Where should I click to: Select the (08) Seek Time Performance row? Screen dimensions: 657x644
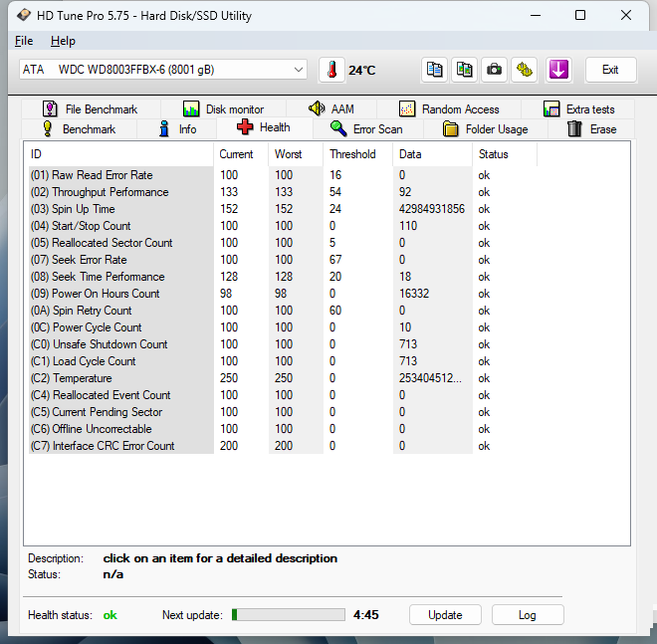(x=283, y=277)
